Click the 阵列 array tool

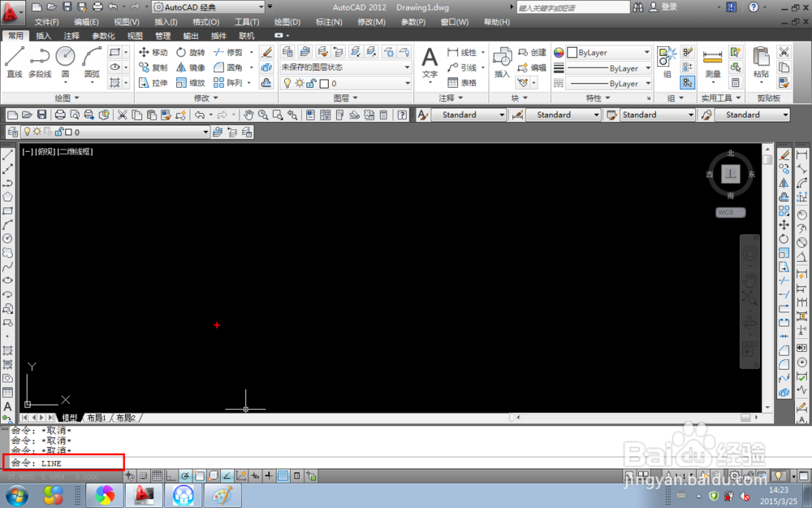tap(228, 82)
